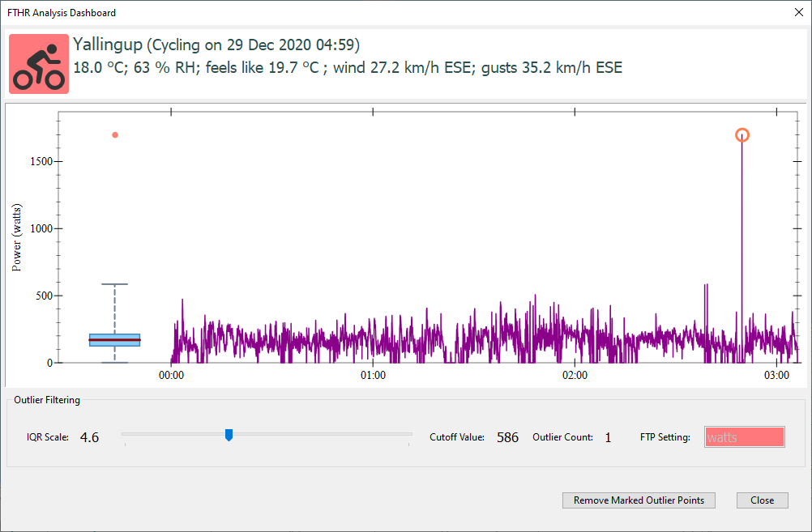Image resolution: width=812 pixels, height=532 pixels.
Task: Click the IQR Scale label
Action: point(48,437)
